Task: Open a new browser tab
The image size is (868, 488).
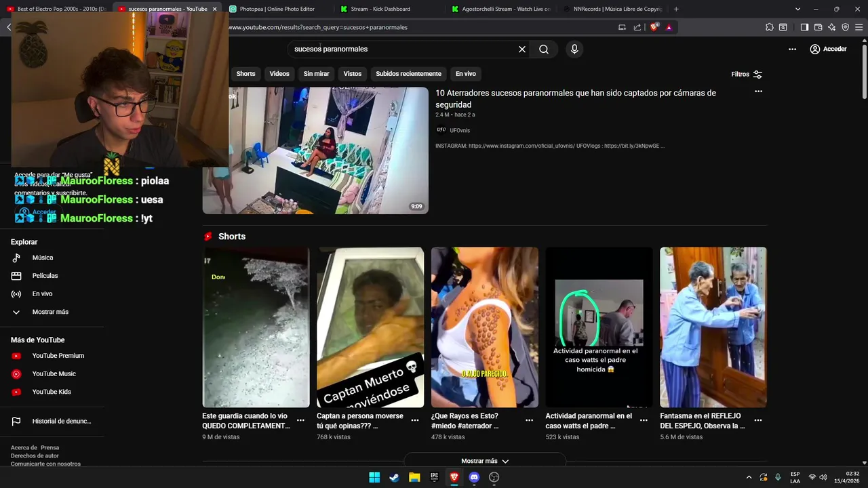Action: [676, 9]
